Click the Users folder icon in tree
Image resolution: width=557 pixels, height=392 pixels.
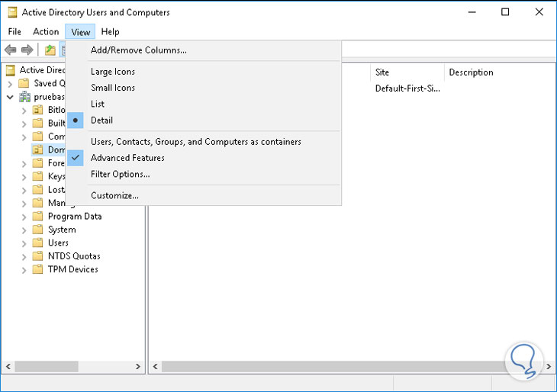[37, 243]
